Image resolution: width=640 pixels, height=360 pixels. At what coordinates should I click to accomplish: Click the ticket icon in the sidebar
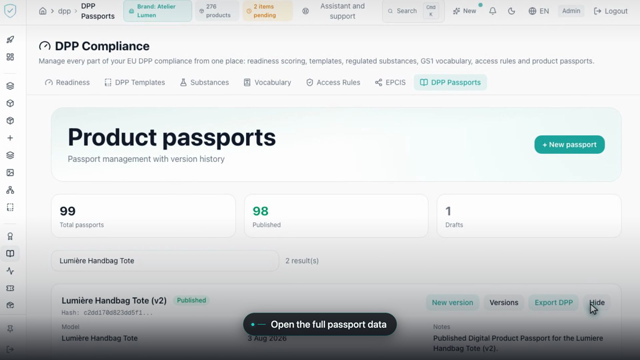[x=10, y=288]
